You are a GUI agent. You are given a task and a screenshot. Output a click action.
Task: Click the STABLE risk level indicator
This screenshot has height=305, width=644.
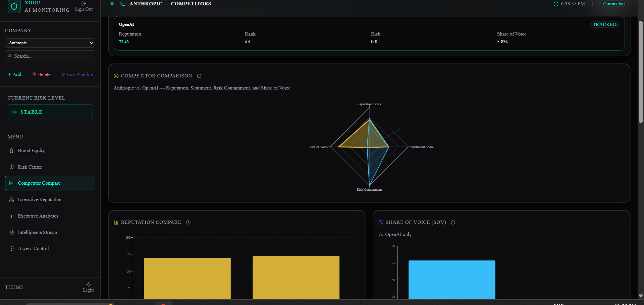point(50,112)
